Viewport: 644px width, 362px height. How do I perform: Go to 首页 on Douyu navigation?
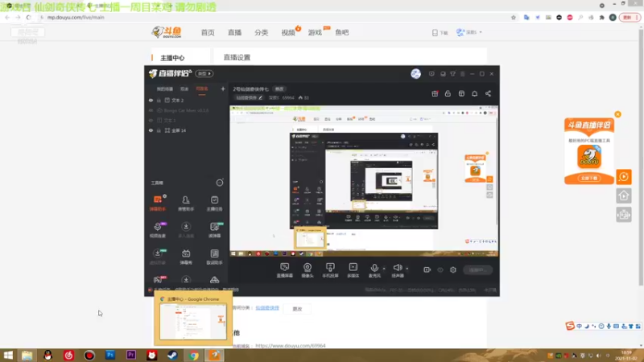(208, 32)
